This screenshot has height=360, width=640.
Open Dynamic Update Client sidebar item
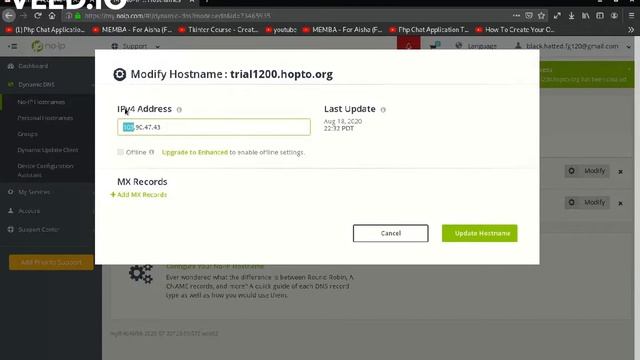point(48,150)
